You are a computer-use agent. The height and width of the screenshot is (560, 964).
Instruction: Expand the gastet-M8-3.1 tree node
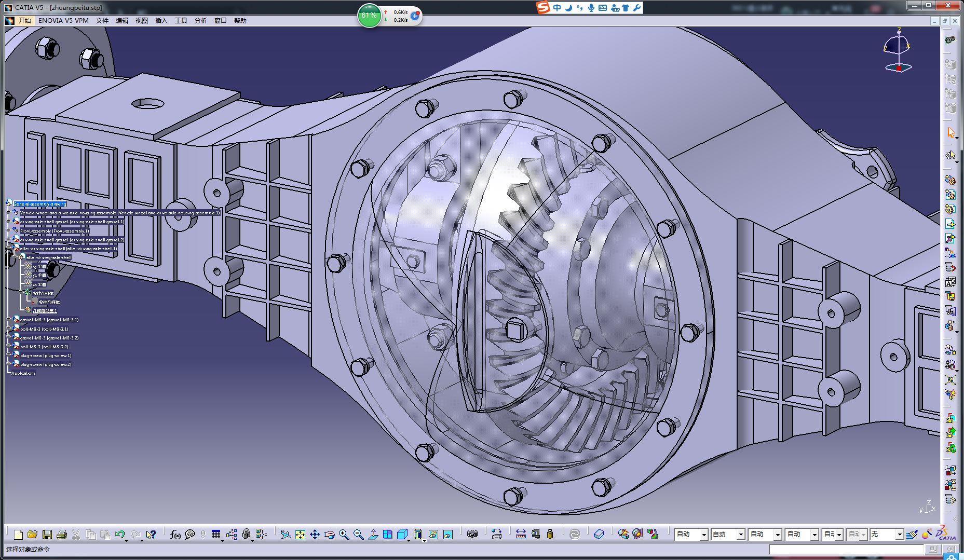pos(8,320)
